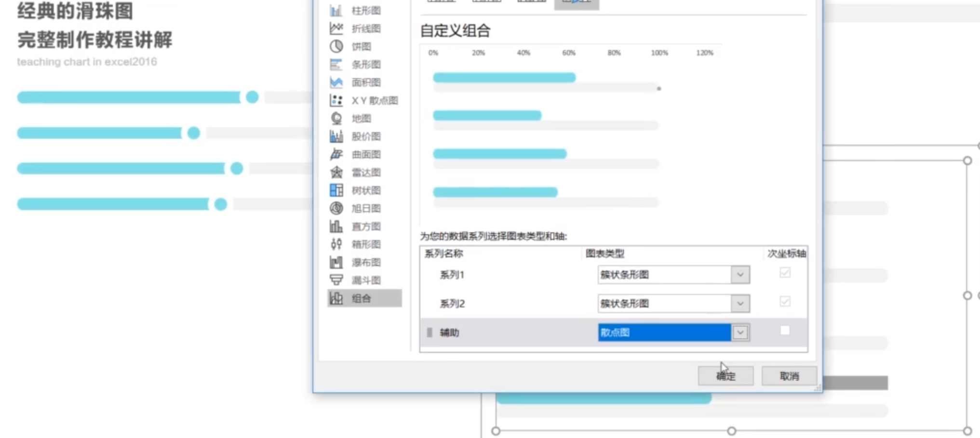
Task: Select the 面积图 area chart icon
Action: click(x=336, y=82)
